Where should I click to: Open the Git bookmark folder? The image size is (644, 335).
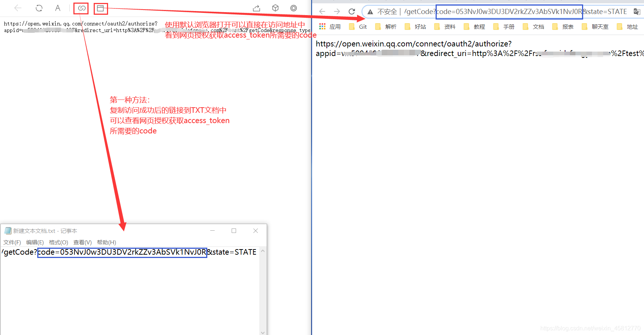pos(358,27)
